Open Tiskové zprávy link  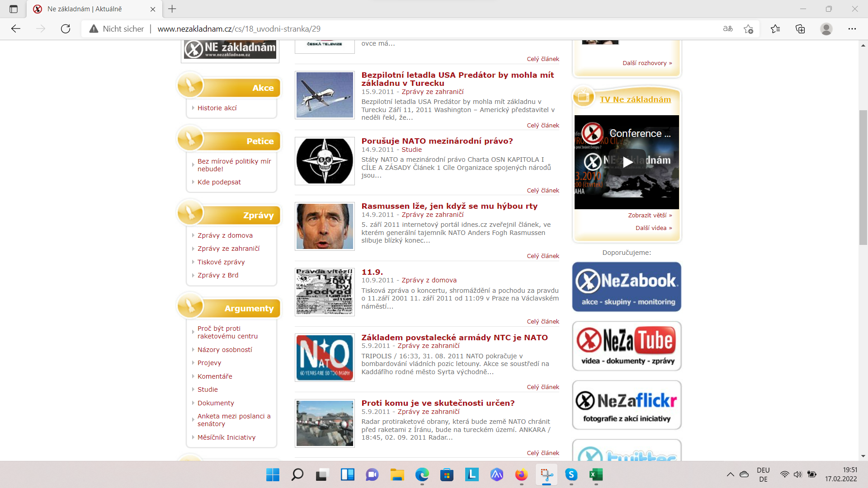click(221, 262)
